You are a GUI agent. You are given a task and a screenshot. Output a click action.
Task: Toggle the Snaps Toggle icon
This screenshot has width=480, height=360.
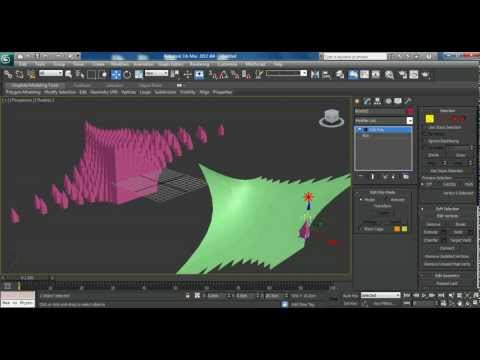(x=213, y=74)
